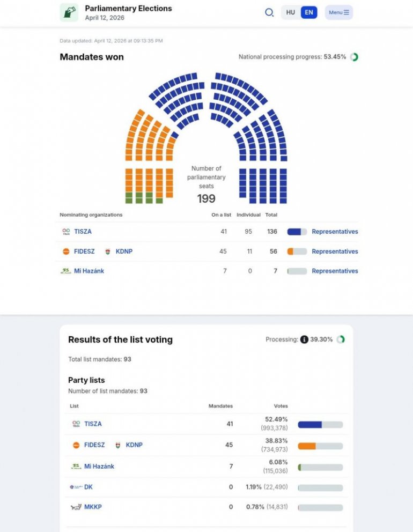Click the KDNP crest icon in mandates table
The width and height of the screenshot is (413, 532).
click(x=108, y=252)
